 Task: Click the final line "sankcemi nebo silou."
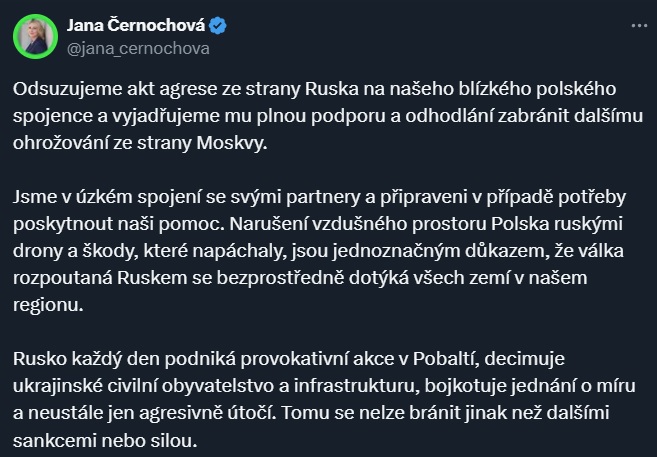(105, 440)
